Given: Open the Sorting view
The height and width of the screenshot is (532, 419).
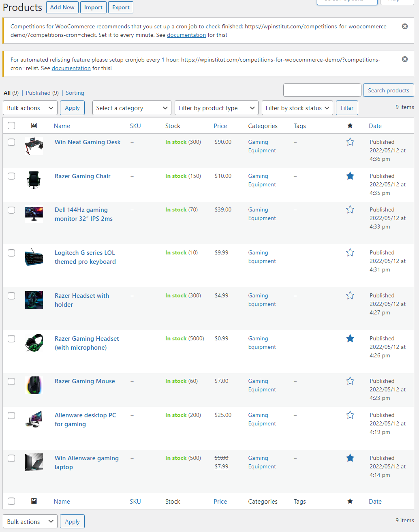Looking at the screenshot, I should tap(75, 93).
